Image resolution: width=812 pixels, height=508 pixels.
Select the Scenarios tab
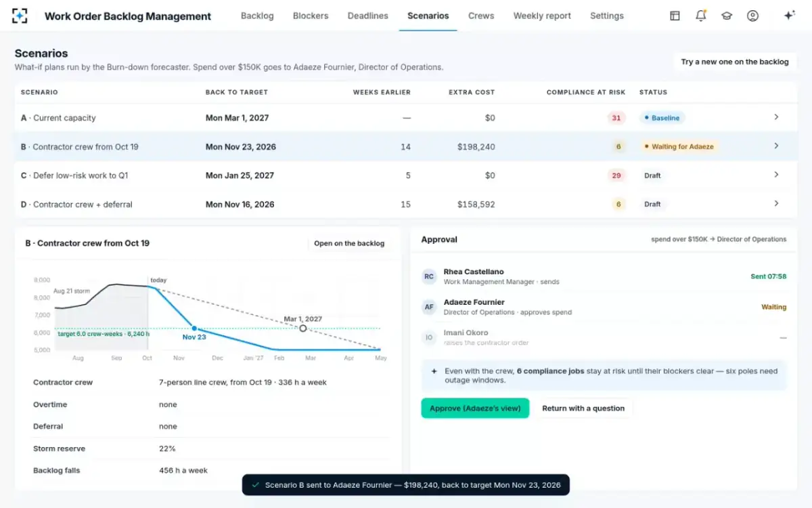pos(428,16)
